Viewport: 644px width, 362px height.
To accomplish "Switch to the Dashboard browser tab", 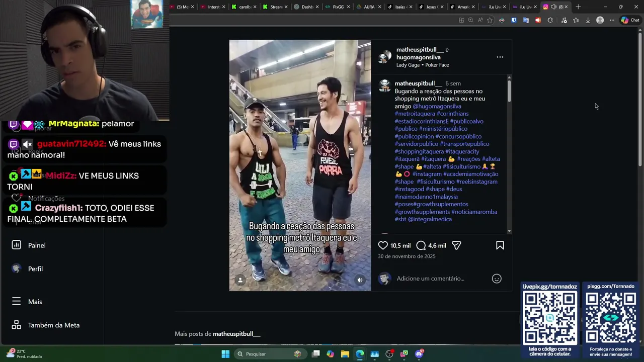I will coord(307,7).
